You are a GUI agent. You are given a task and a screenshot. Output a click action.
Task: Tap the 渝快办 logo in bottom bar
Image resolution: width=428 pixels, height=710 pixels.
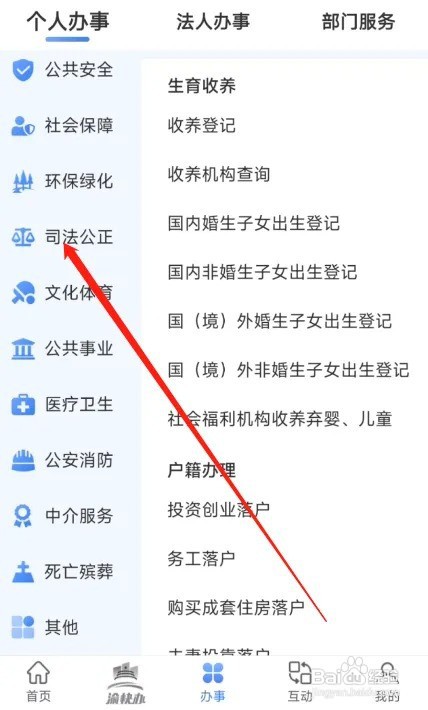click(125, 683)
